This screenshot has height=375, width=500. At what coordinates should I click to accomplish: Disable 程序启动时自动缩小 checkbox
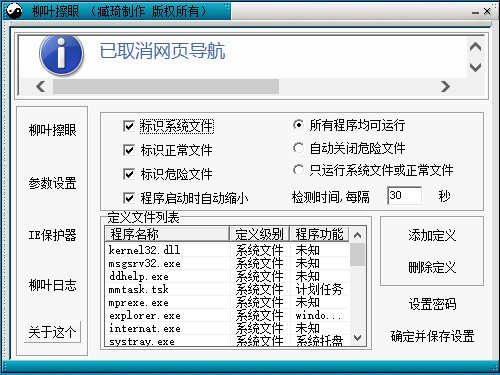coord(129,198)
